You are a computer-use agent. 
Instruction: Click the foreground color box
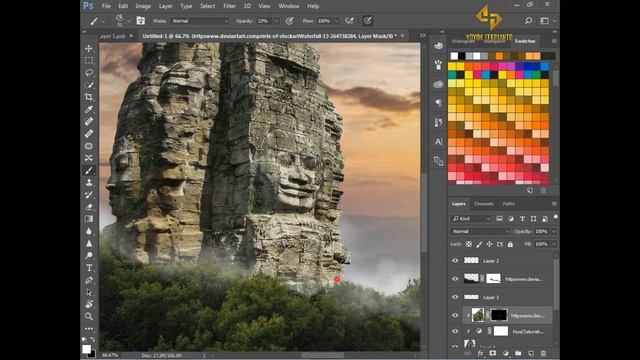(86, 349)
